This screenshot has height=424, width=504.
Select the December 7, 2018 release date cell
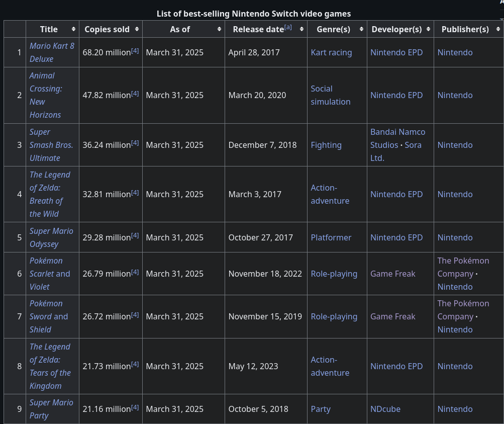[266, 145]
